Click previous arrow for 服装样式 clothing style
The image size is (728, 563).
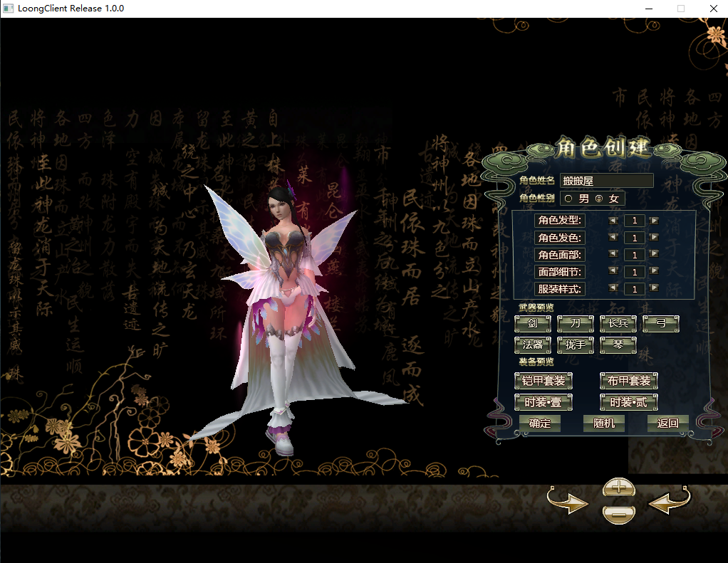(x=613, y=288)
